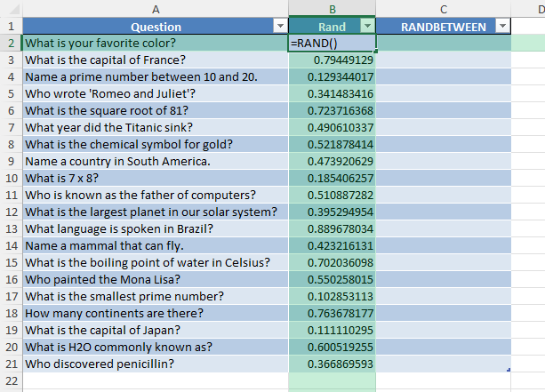Click the value 0.889678034

pos(341,229)
